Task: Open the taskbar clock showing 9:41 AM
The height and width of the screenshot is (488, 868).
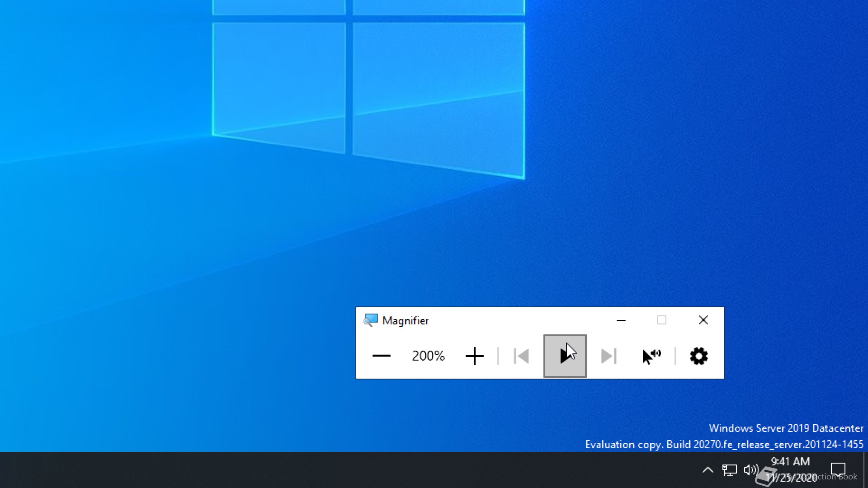Action: (791, 470)
